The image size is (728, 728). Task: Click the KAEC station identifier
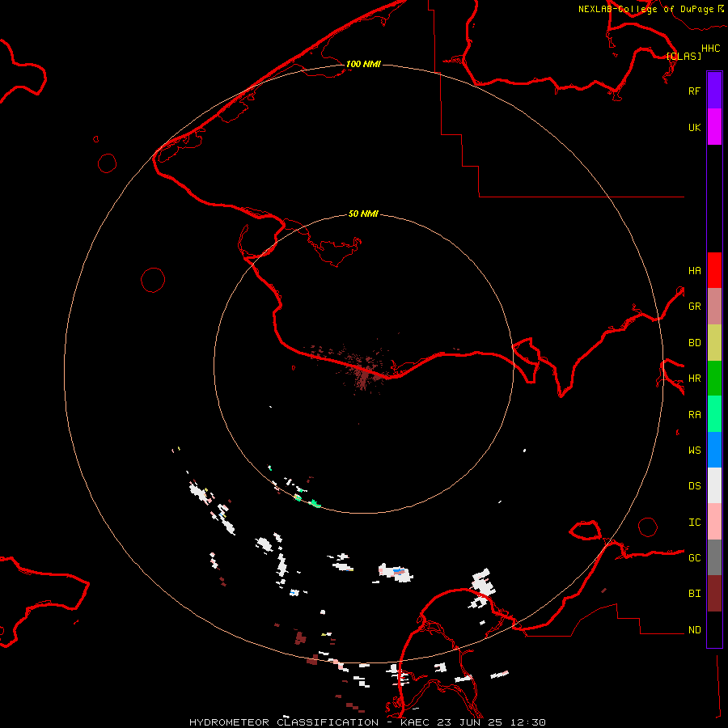coord(415,722)
